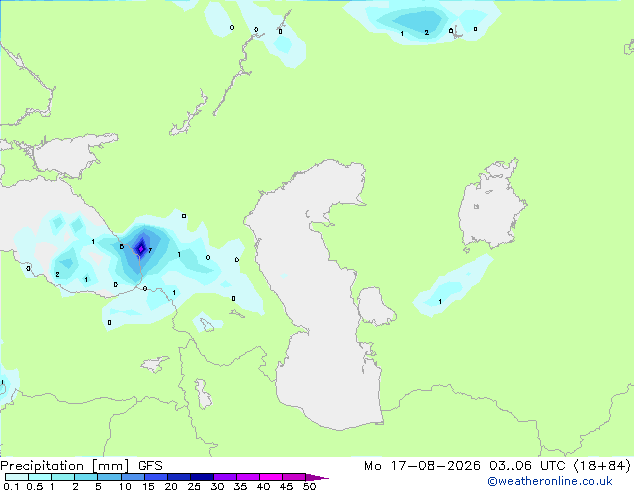Click the 40–45 mm magenta legend swatch
634x490 pixels.
(x=271, y=477)
